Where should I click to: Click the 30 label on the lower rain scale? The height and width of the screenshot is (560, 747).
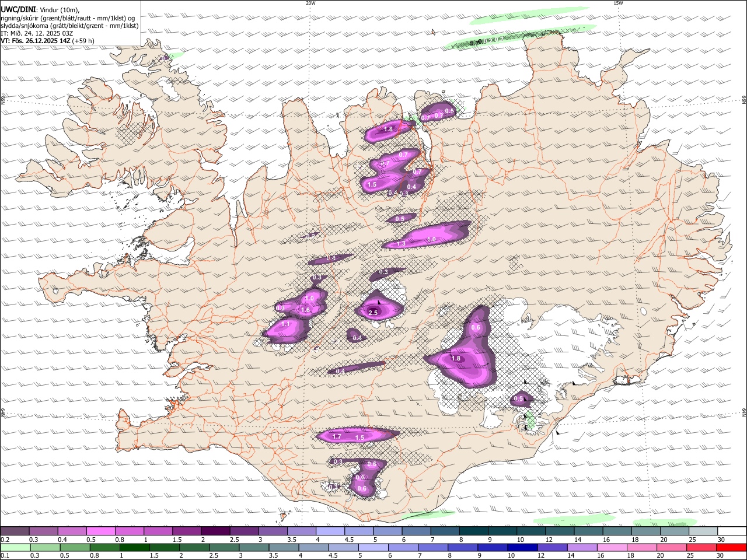tap(721, 556)
